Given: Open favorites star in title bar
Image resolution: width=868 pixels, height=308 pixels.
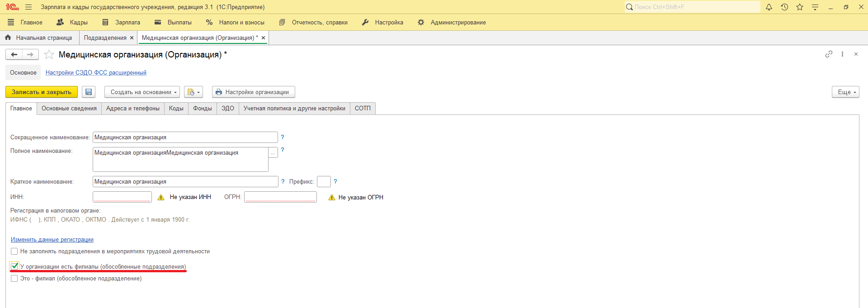Looking at the screenshot, I should (x=800, y=7).
